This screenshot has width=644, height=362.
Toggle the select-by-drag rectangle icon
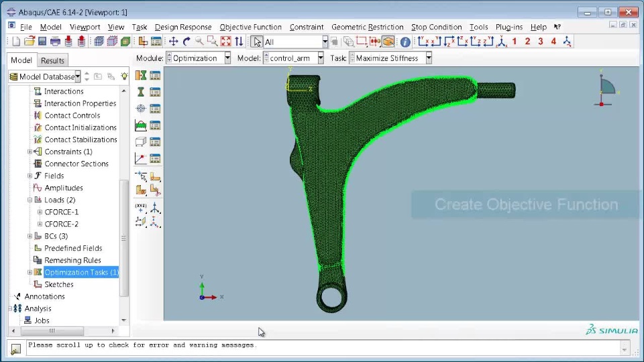tap(361, 42)
